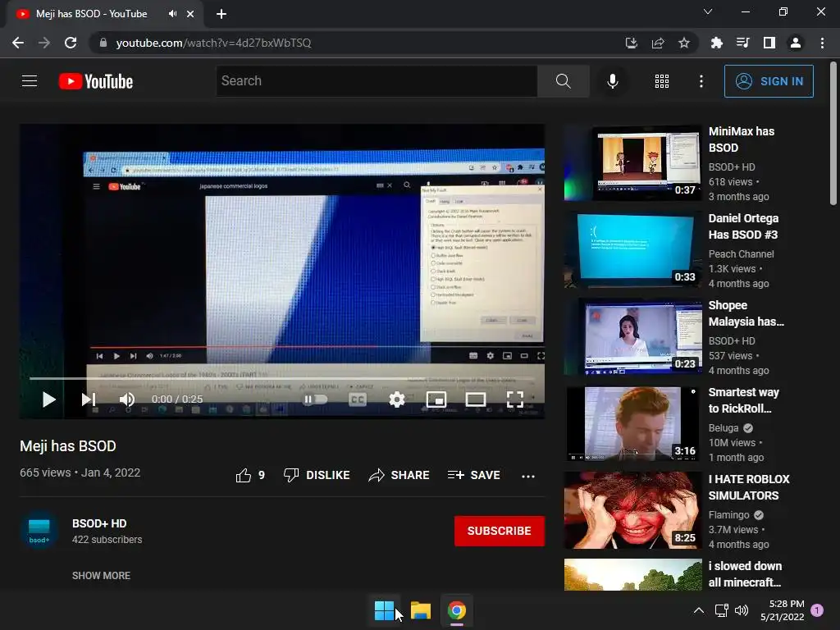
Task: Open more actions ellipsis under video
Action: coord(527,476)
